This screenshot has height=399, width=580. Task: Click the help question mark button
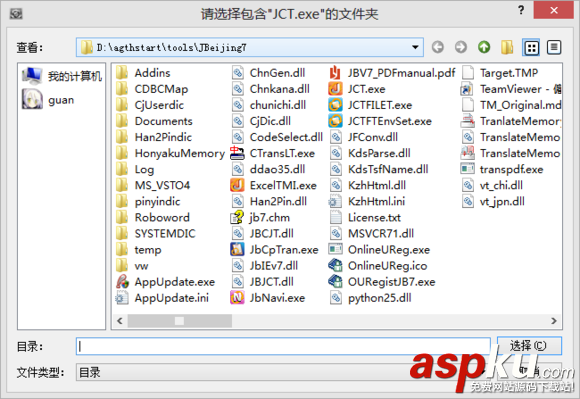point(521,10)
